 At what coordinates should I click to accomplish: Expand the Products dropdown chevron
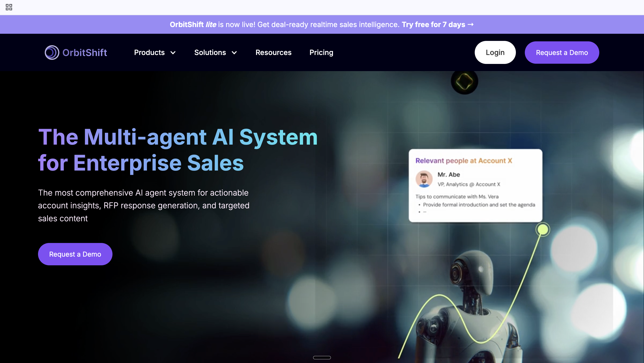click(173, 53)
